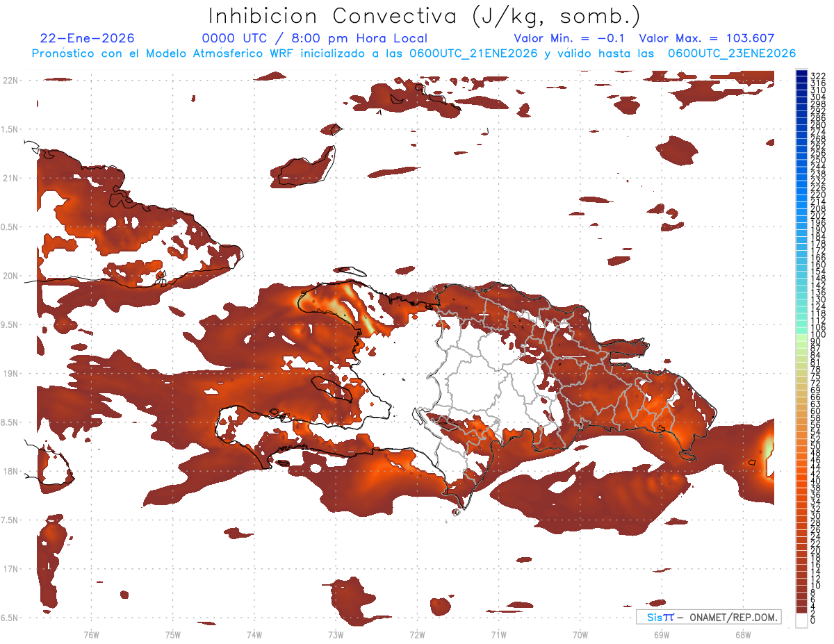
Task: Click the '20N' latitude label
Action: point(10,276)
